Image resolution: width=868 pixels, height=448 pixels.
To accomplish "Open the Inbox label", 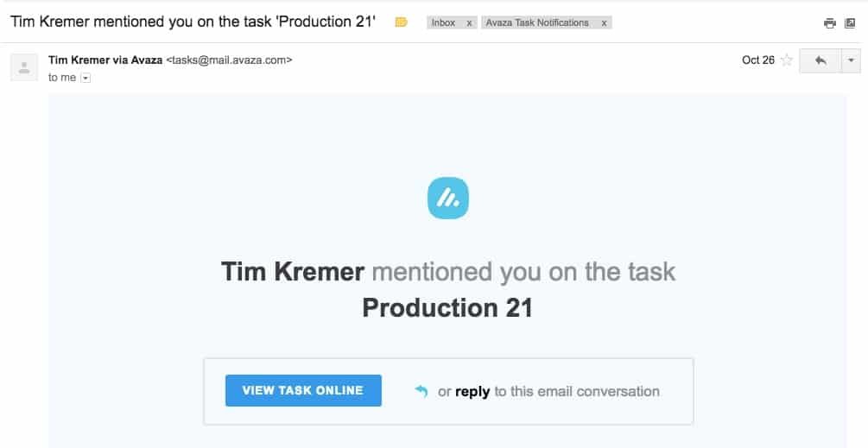I will coord(444,23).
